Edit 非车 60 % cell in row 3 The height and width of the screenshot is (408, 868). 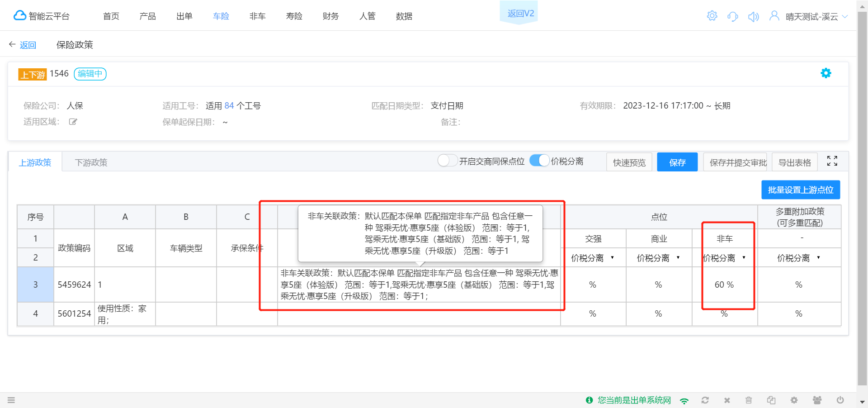[725, 285]
